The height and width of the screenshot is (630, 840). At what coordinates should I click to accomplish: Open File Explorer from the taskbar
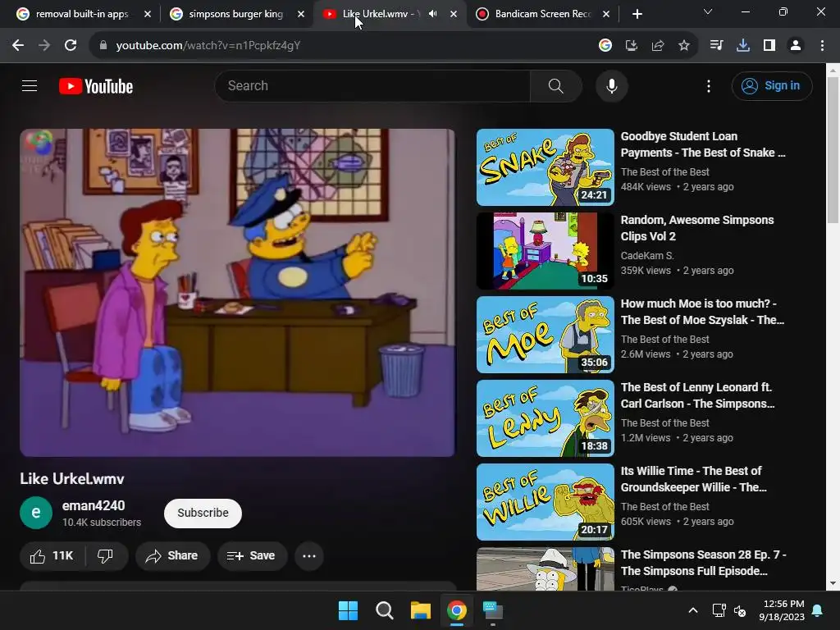pyautogui.click(x=421, y=610)
